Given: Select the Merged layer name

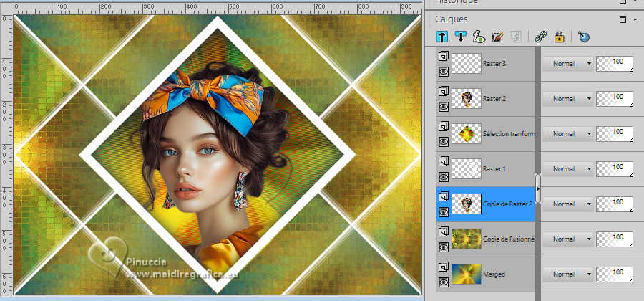Looking at the screenshot, I should click(x=494, y=274).
